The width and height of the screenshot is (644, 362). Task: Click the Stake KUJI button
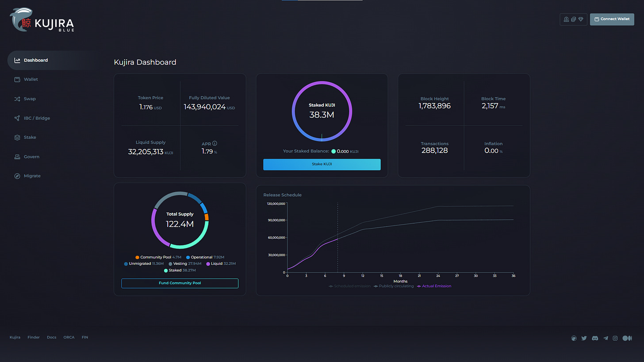click(x=322, y=164)
